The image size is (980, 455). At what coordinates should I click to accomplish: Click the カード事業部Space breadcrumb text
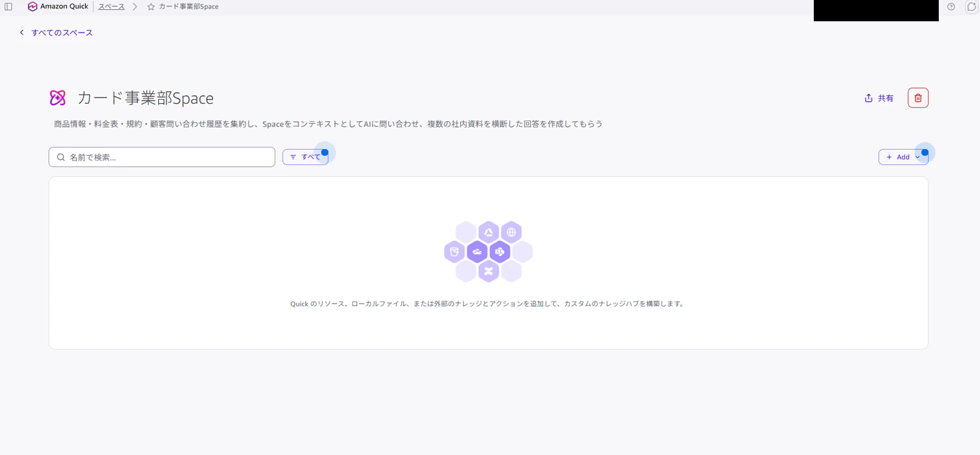point(189,7)
